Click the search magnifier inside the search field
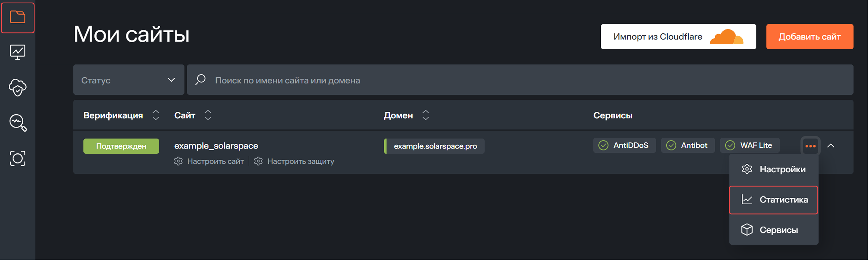868x260 pixels. [200, 80]
